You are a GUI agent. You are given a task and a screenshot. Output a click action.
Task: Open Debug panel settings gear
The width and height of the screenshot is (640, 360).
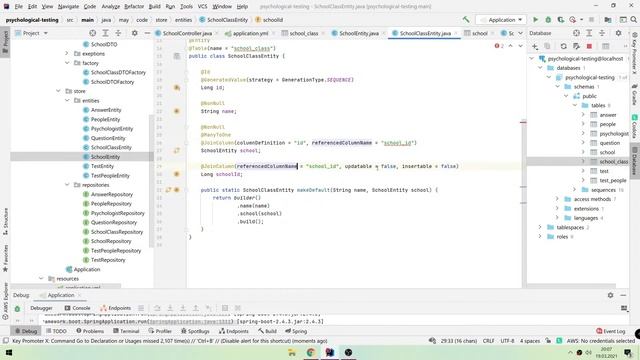coord(610,295)
